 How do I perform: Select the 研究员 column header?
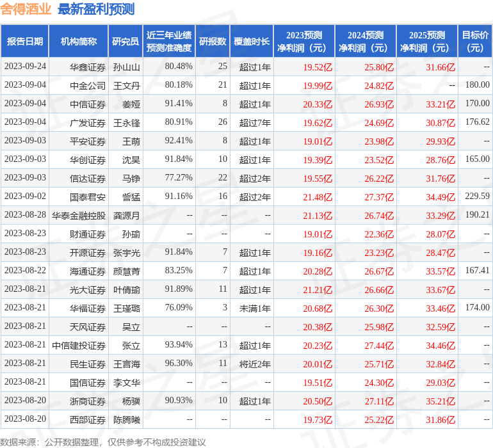point(125,41)
